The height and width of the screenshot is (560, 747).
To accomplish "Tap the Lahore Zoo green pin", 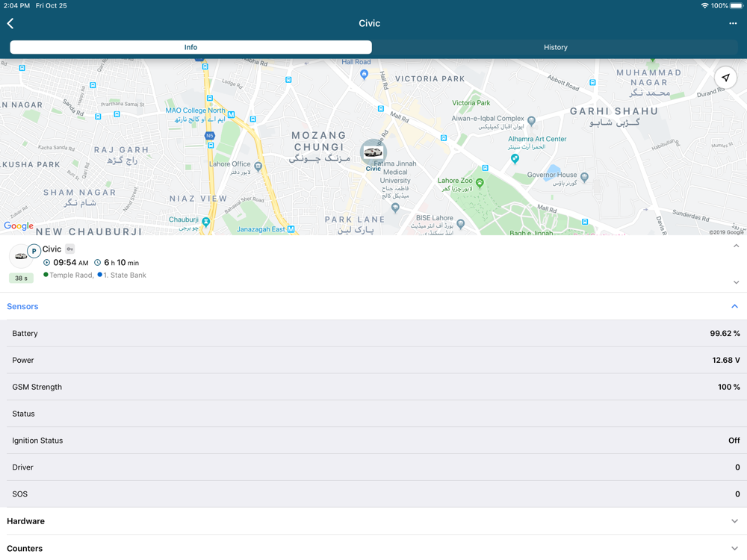I will coord(480,182).
